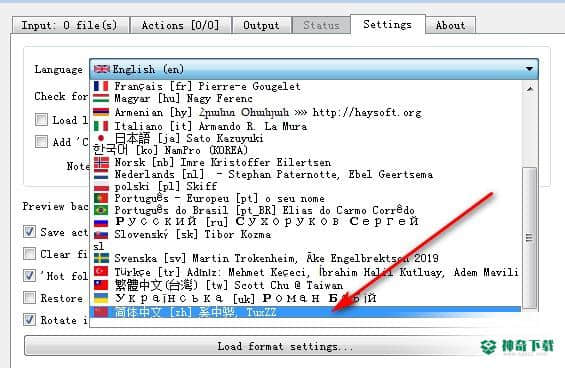Click the language list scrollbar thumb

point(530,238)
